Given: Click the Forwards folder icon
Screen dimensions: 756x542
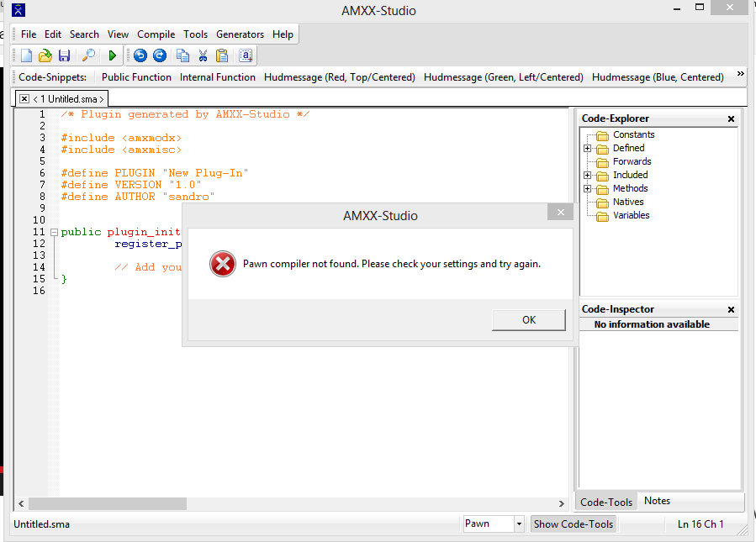Looking at the screenshot, I should coord(602,162).
